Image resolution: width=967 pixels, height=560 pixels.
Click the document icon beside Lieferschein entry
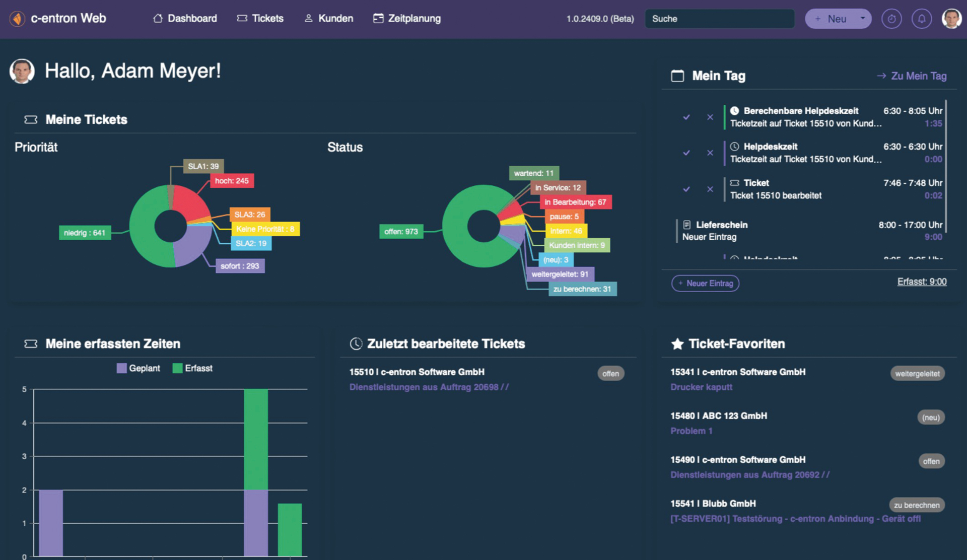coord(686,225)
